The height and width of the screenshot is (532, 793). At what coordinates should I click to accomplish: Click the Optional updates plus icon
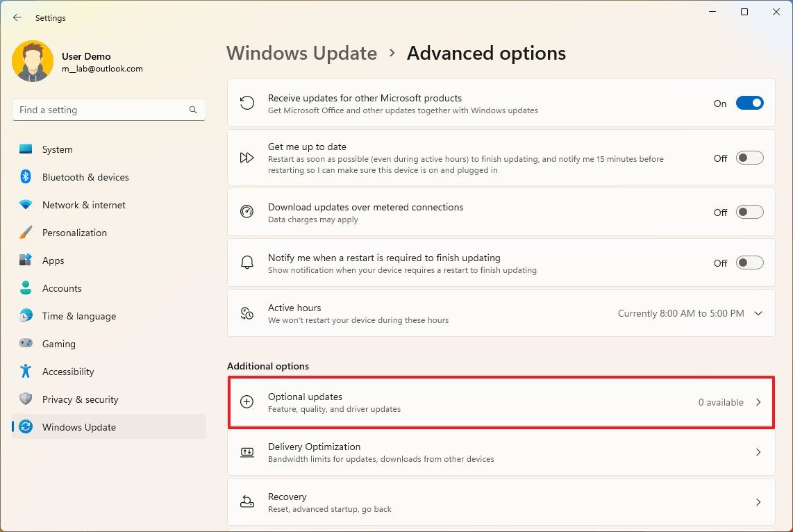pyautogui.click(x=247, y=402)
